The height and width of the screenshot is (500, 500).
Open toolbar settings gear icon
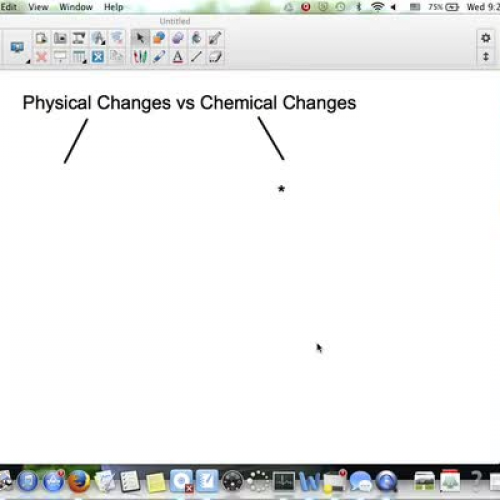tap(486, 38)
